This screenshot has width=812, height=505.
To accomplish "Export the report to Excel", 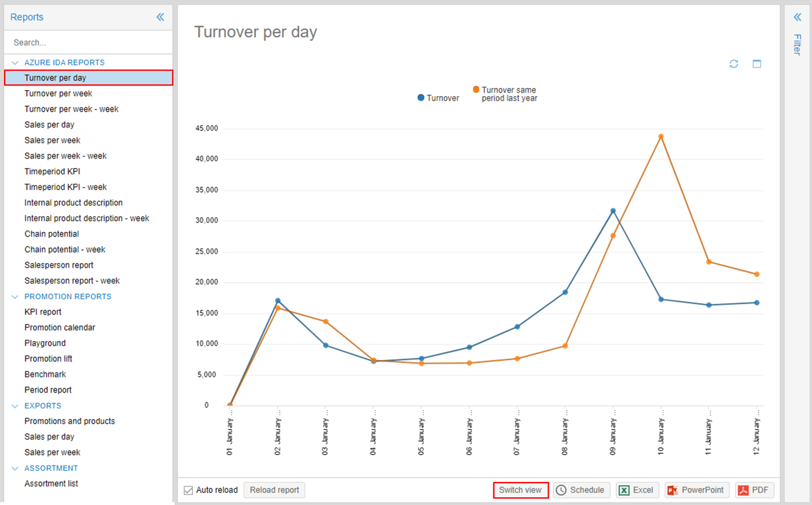I will [x=637, y=490].
